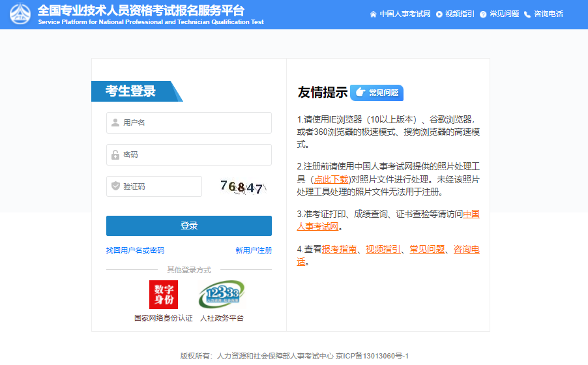Click the platform logo emblem in header
Image resolution: width=588 pixels, height=365 pixels.
[20, 14]
